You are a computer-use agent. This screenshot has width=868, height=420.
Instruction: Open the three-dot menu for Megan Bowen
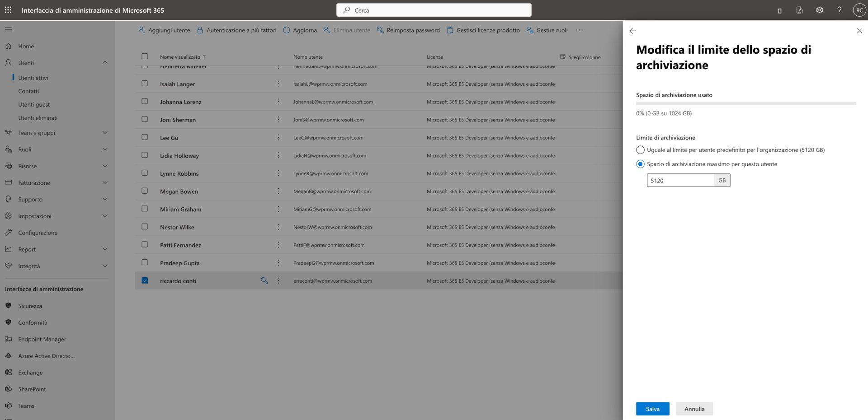coord(278,191)
